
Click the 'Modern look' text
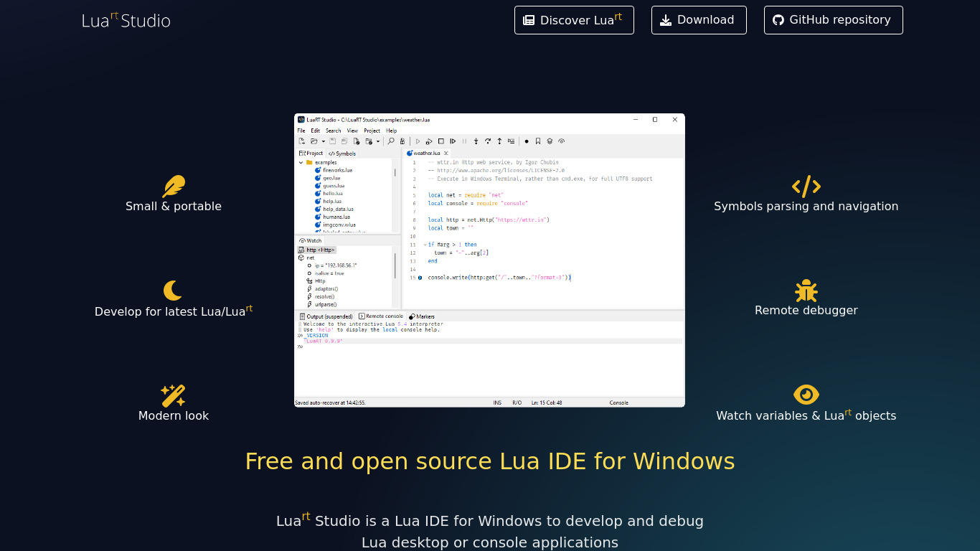(x=174, y=415)
